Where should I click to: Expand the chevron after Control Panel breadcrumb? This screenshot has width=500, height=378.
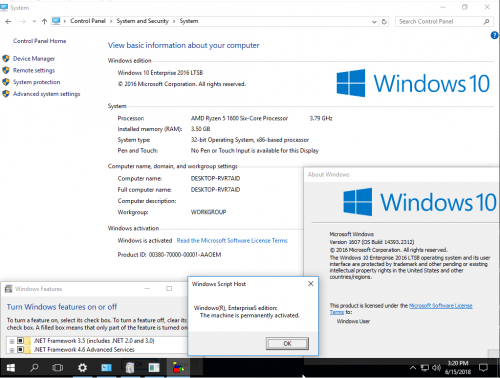[111, 21]
